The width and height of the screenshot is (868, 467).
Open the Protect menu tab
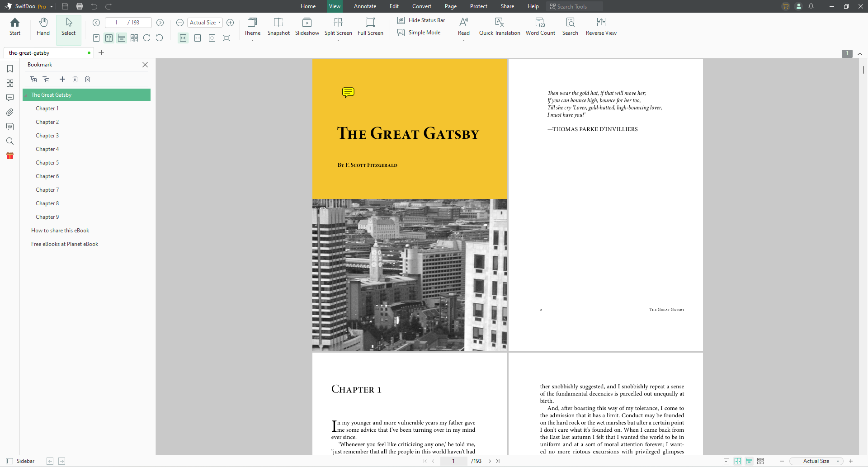pos(478,6)
